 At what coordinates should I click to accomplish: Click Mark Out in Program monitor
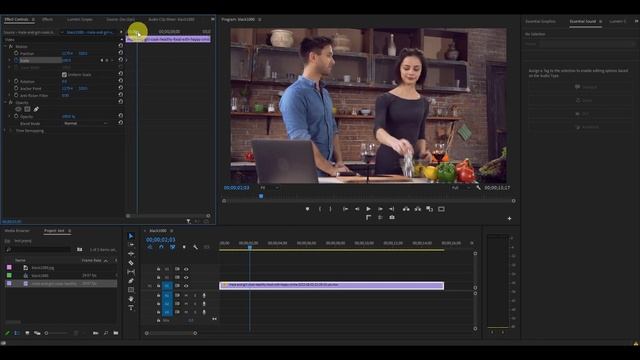pos(330,209)
